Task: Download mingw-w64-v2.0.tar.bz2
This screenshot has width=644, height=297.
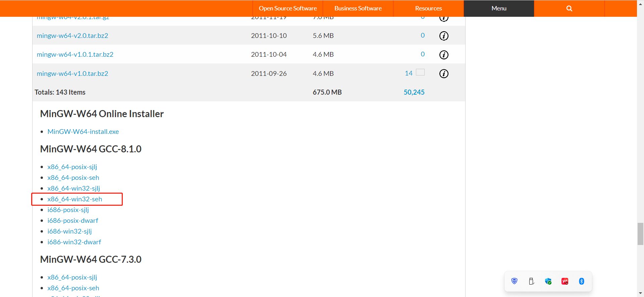Action: (x=72, y=36)
